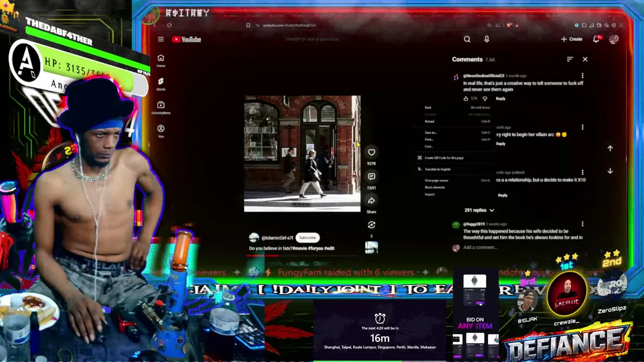This screenshot has width=644, height=362.
Task: Open the @foggy2819 profile link
Action: click(474, 224)
